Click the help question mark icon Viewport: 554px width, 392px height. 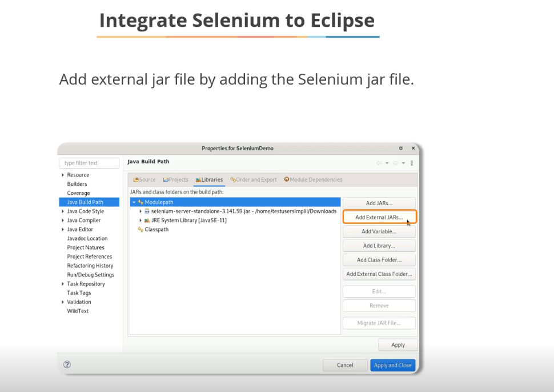[x=67, y=365]
